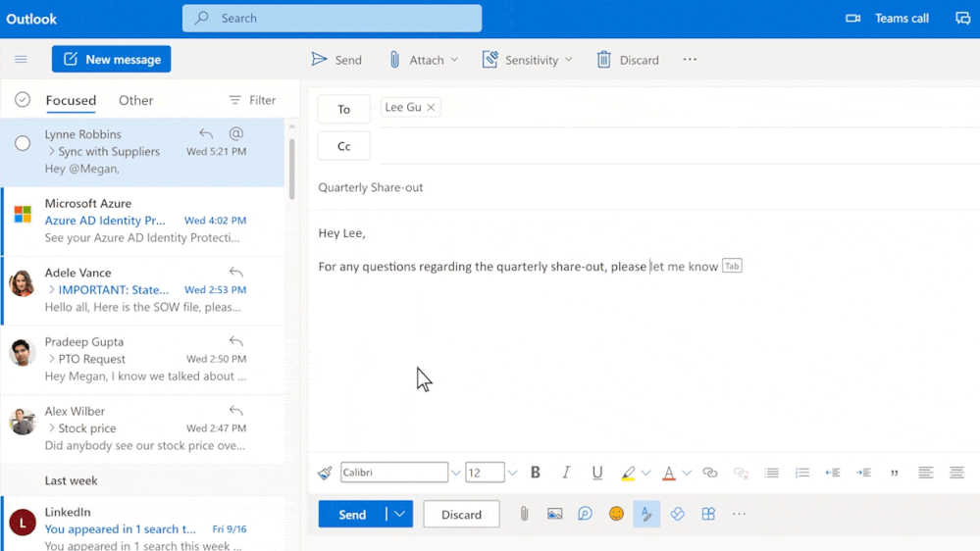Viewport: 980px width, 551px height.
Task: Click the Send icon in top toolbar
Action: pos(320,60)
